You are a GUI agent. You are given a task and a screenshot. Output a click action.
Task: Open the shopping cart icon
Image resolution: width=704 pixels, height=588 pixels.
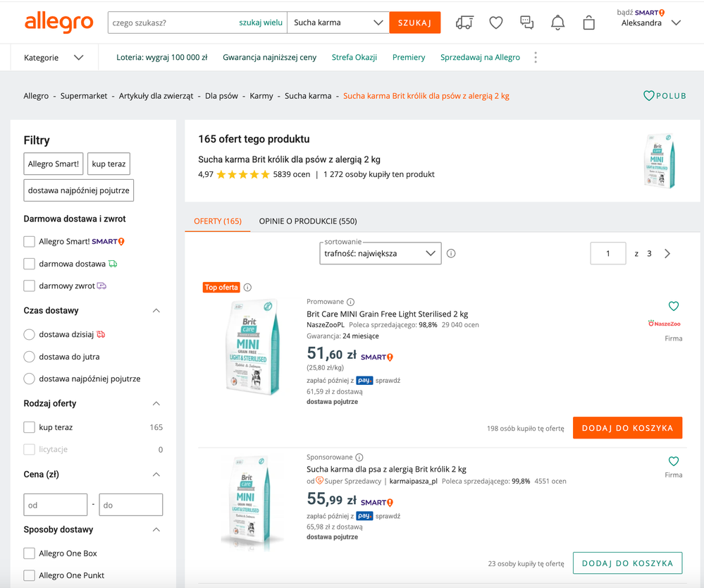click(589, 23)
